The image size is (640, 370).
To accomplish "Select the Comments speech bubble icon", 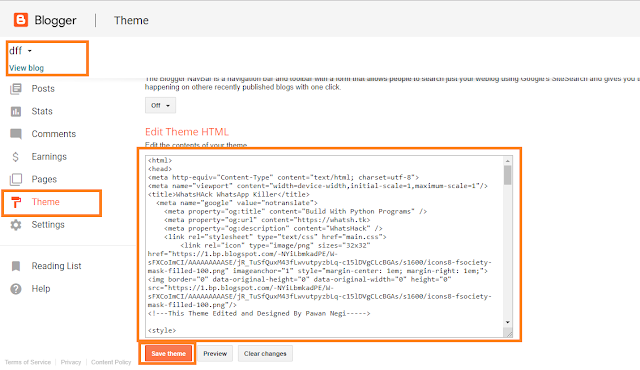I will [x=16, y=134].
